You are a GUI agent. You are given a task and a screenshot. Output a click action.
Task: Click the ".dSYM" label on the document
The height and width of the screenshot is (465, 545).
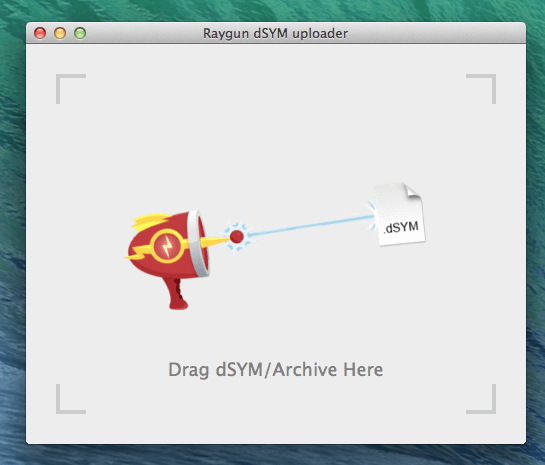[401, 228]
